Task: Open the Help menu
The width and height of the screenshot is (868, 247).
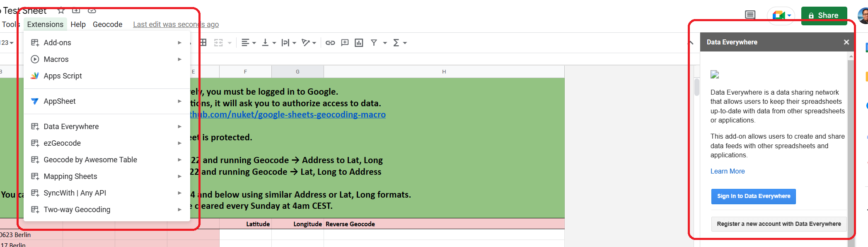Action: click(x=78, y=24)
